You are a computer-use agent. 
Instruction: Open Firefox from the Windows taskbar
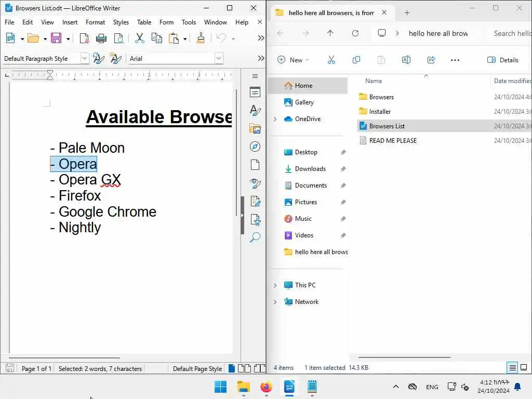(267, 387)
